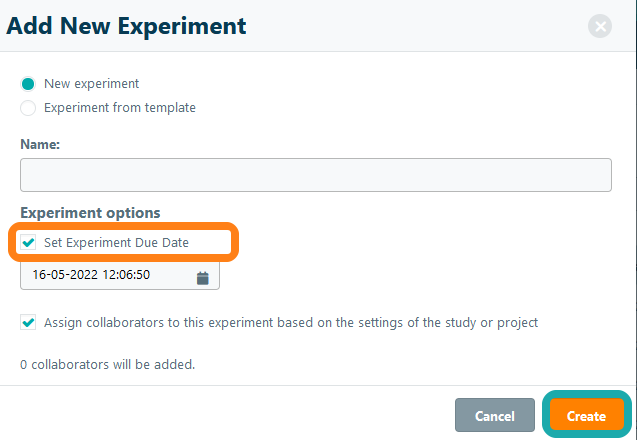Click the assign collaborators description text
Screen dimensions: 637x440
(291, 323)
